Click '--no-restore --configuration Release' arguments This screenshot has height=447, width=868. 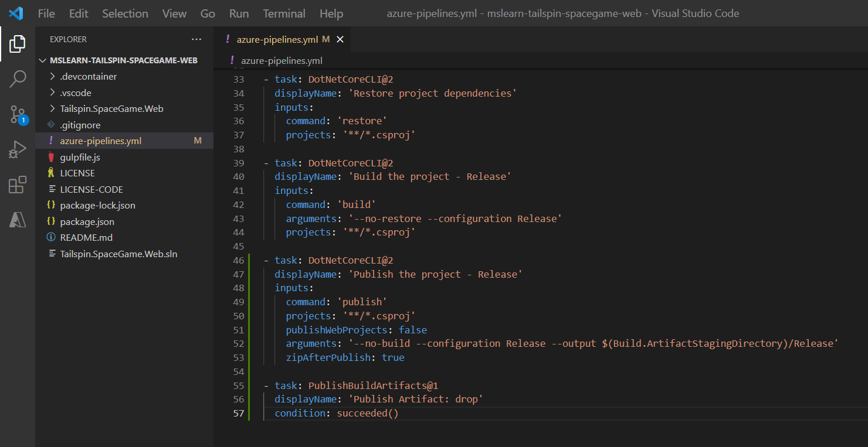coord(455,219)
